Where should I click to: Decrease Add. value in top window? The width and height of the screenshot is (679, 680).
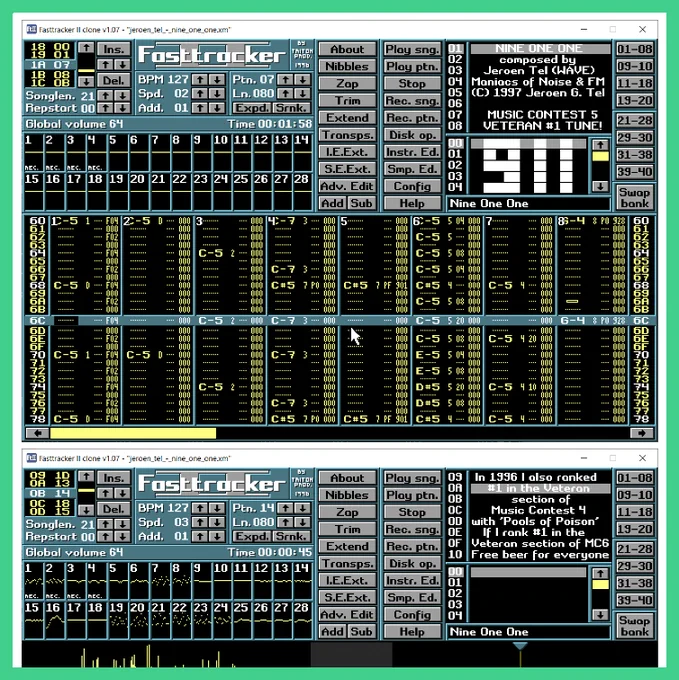coord(217,108)
